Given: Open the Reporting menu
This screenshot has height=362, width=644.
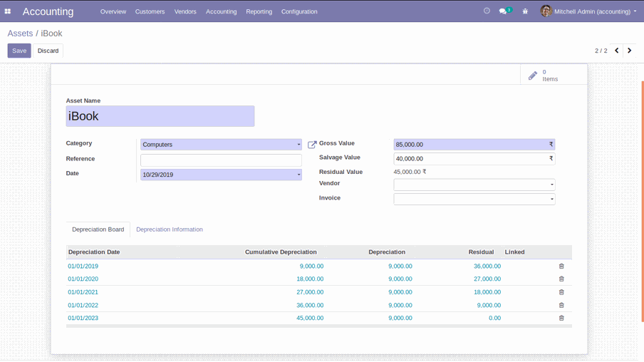Looking at the screenshot, I should [259, 11].
